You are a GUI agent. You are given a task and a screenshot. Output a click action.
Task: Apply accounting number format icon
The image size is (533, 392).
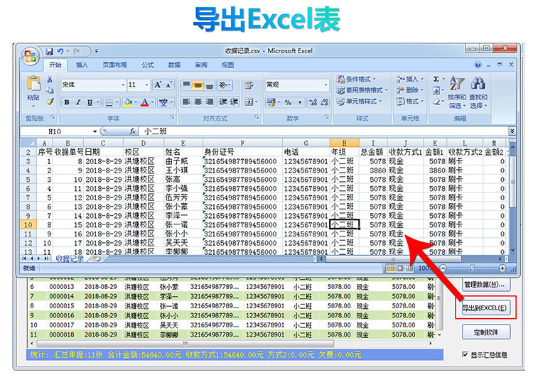coord(271,102)
